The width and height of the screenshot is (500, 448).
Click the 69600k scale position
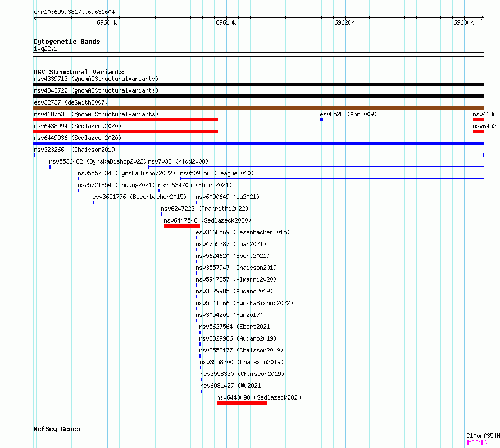point(107,22)
